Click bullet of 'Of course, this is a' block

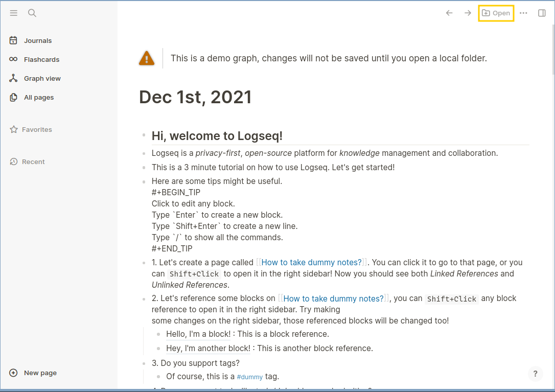(158, 377)
